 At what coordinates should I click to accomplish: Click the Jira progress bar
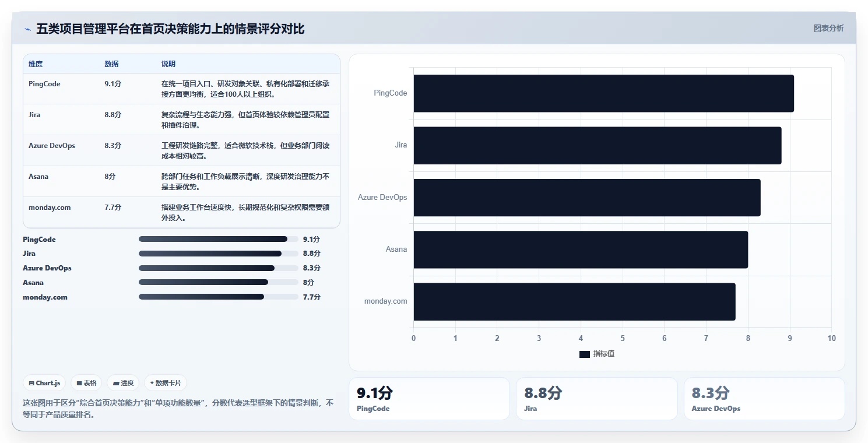click(219, 254)
